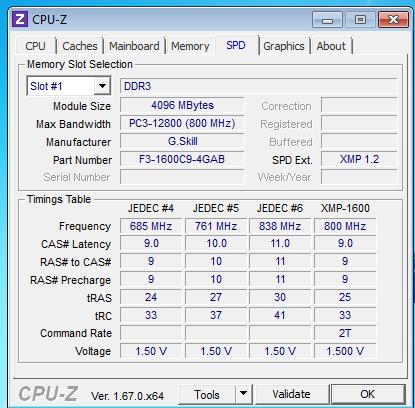415x408 pixels.
Task: Switch to the Memory tab
Action: (190, 46)
